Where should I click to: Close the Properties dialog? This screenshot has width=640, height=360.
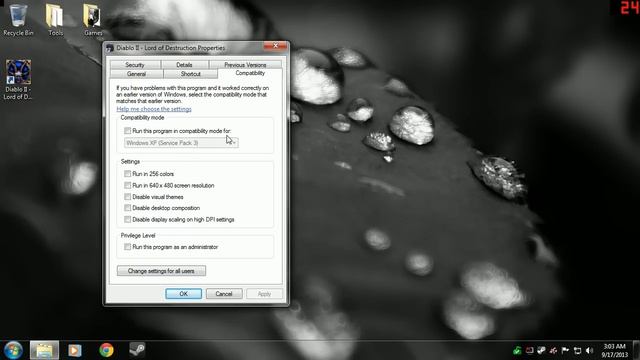tap(275, 46)
